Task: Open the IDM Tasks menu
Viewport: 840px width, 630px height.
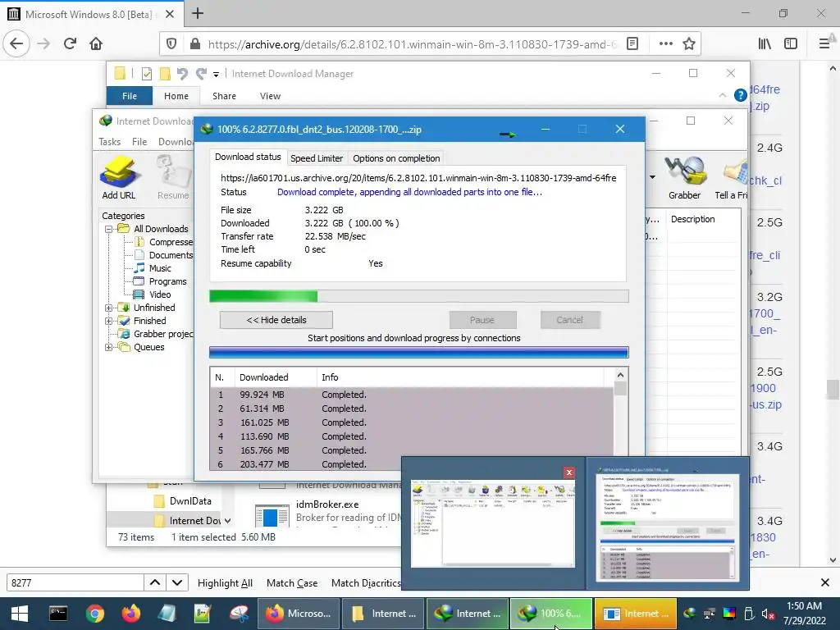Action: (109, 141)
